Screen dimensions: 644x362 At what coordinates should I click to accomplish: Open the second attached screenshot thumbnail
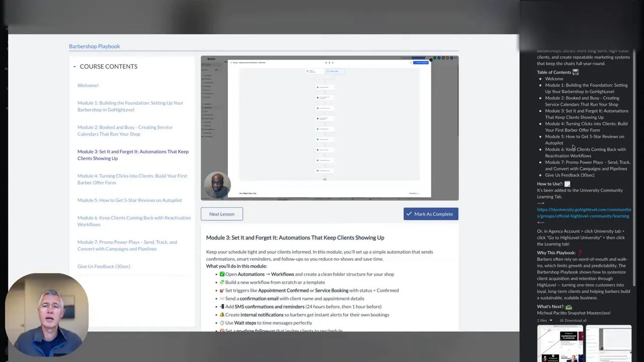click(x=608, y=343)
